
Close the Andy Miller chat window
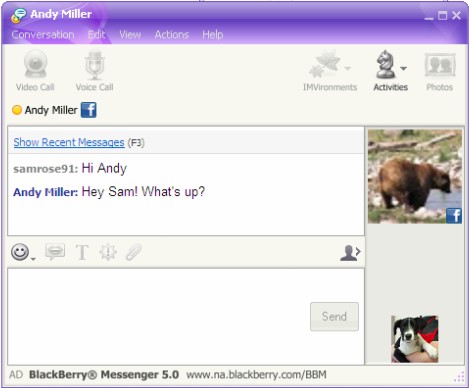(456, 16)
